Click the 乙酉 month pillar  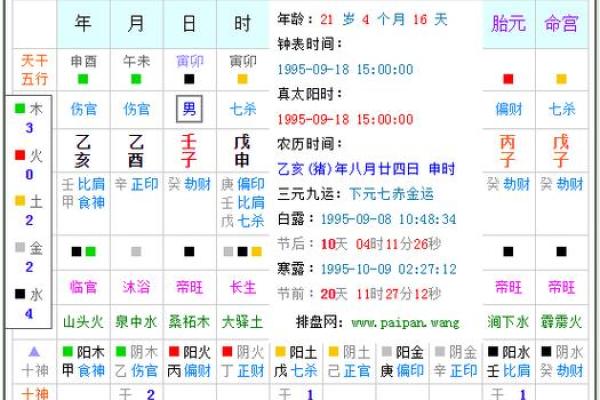coord(136,151)
